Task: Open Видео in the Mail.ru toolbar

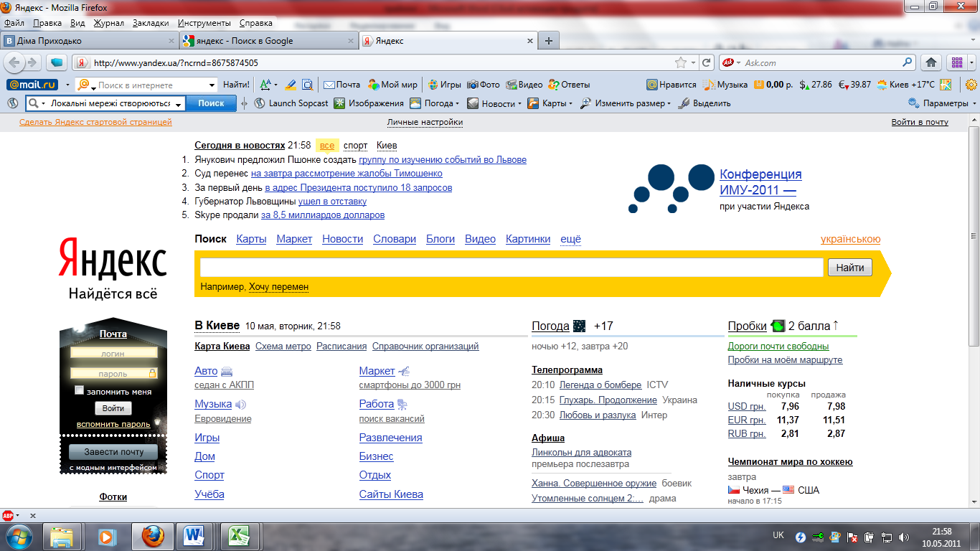Action: coord(524,85)
